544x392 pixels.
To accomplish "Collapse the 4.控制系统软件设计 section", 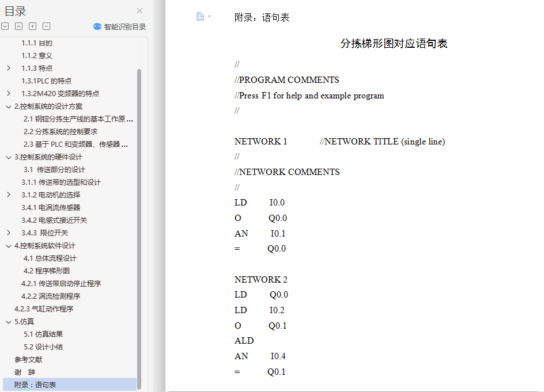I will pos(9,246).
